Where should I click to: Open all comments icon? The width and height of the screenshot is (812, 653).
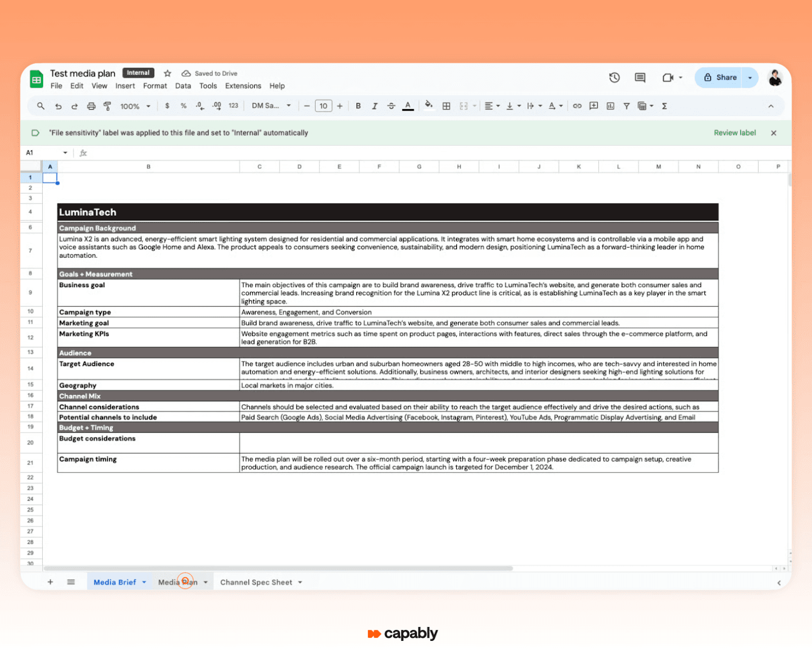pos(640,78)
